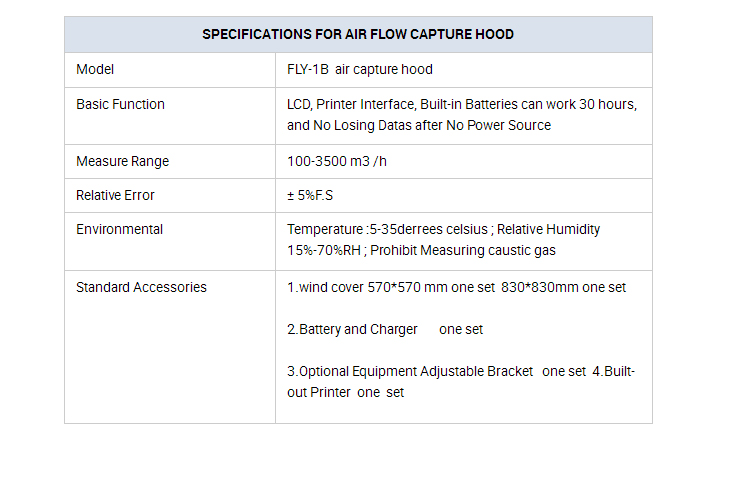Click the '± 5%F.S' value
Viewport: 750px width, 494px height.
pyautogui.click(x=310, y=195)
